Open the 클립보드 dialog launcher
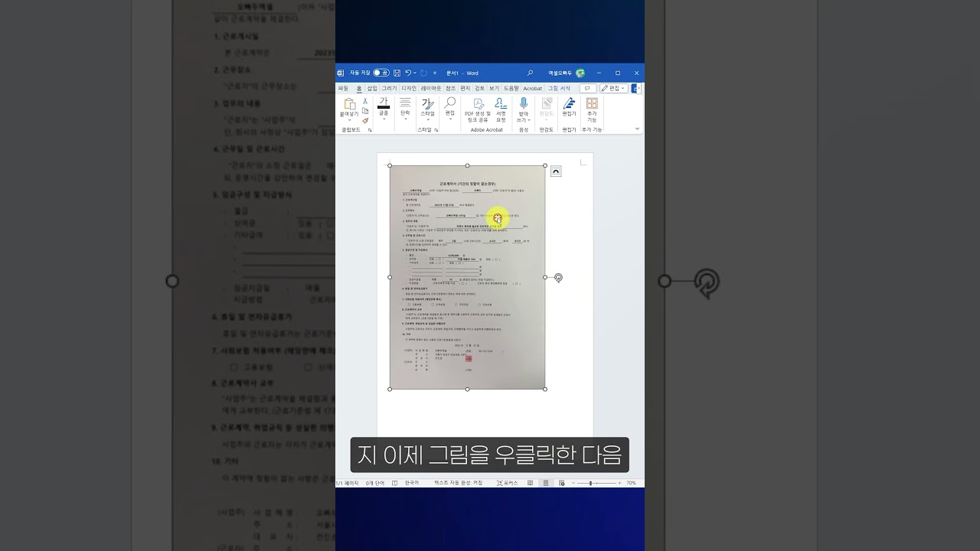 click(x=370, y=130)
